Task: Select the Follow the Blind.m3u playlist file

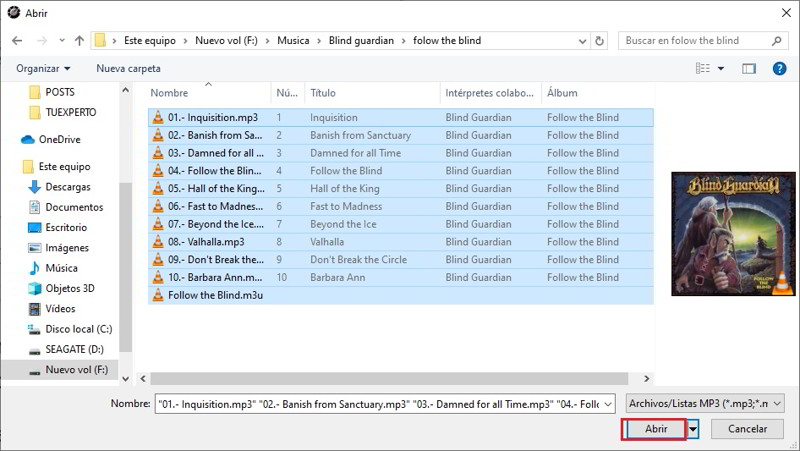Action: click(215, 296)
